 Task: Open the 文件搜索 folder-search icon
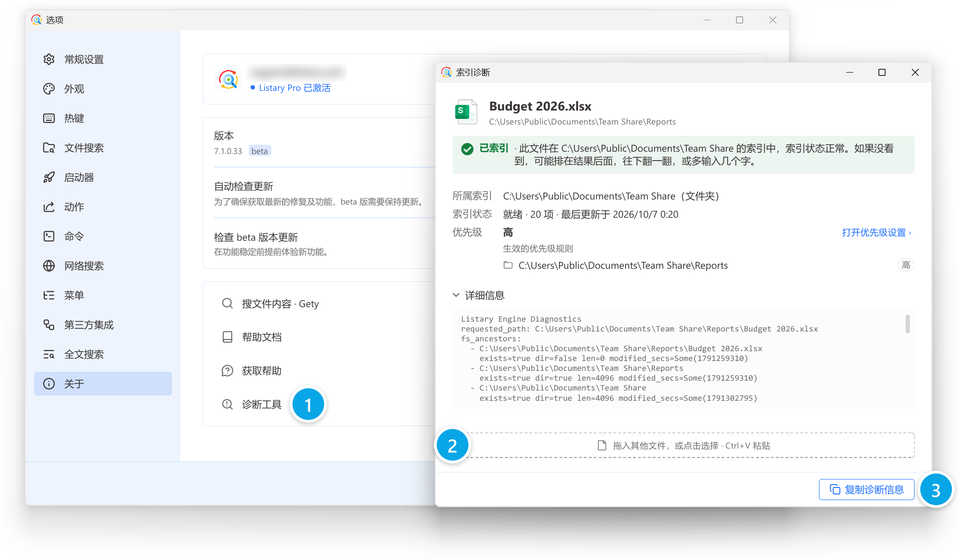coord(49,148)
